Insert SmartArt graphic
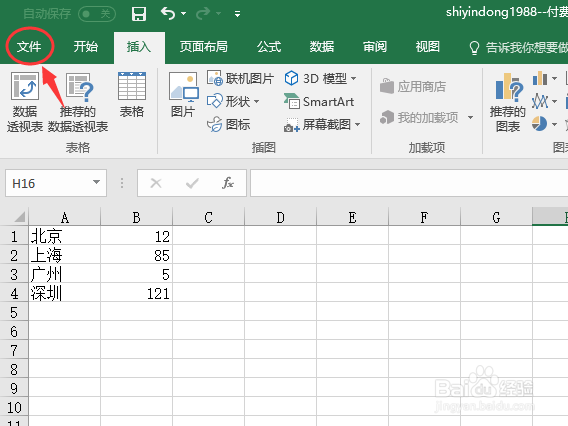The height and width of the screenshot is (426, 568). point(319,101)
